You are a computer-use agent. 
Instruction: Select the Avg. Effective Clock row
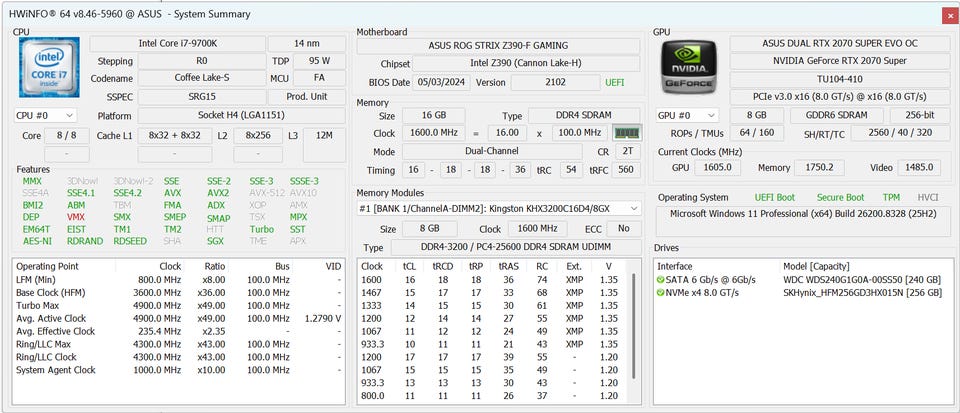[x=178, y=331]
